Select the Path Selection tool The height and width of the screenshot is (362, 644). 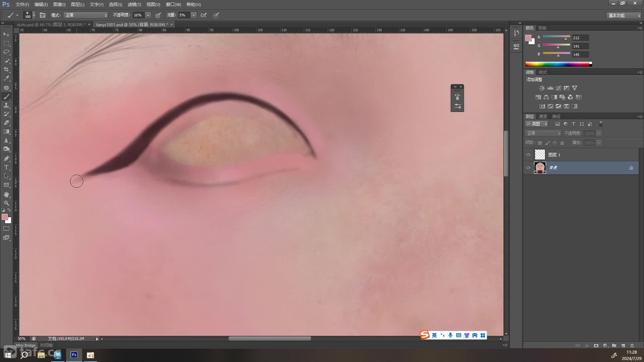(6, 176)
